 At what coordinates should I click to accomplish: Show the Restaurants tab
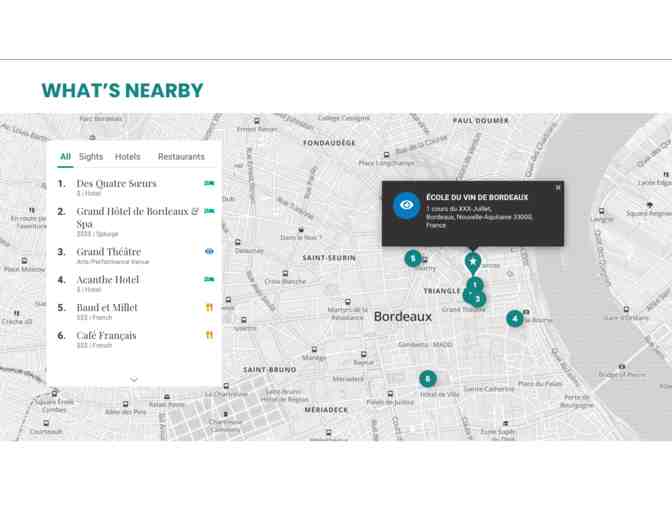[x=181, y=157]
